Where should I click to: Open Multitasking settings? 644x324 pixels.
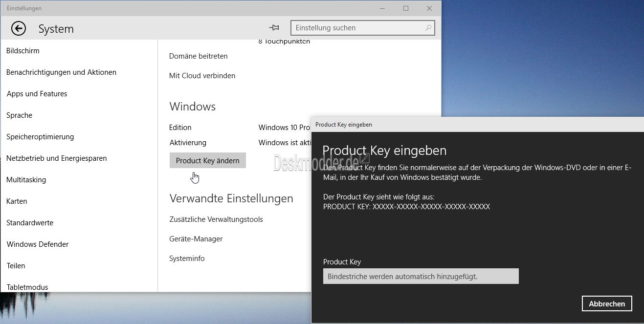pos(26,180)
